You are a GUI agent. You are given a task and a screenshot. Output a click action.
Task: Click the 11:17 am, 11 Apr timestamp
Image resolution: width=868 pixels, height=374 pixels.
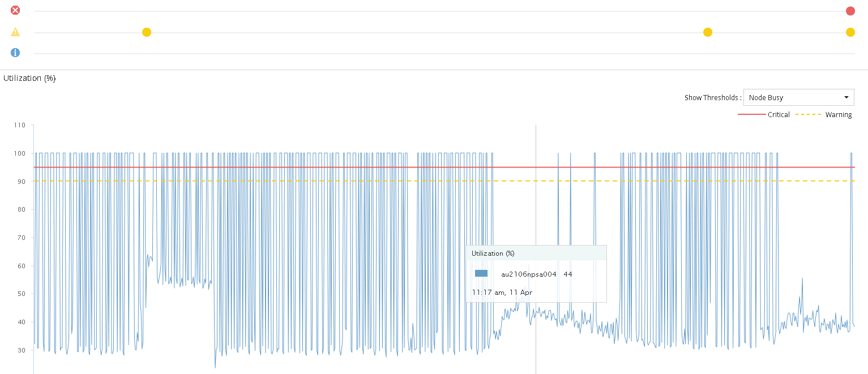tap(502, 293)
